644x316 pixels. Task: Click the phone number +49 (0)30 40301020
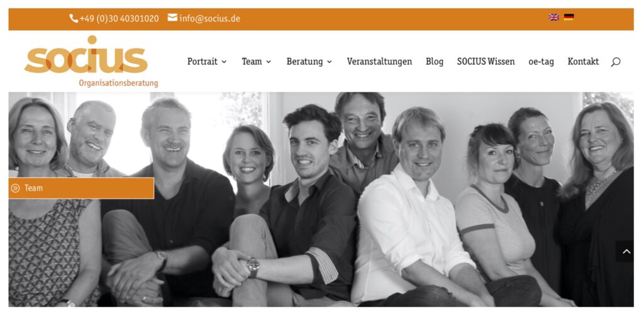[119, 19]
